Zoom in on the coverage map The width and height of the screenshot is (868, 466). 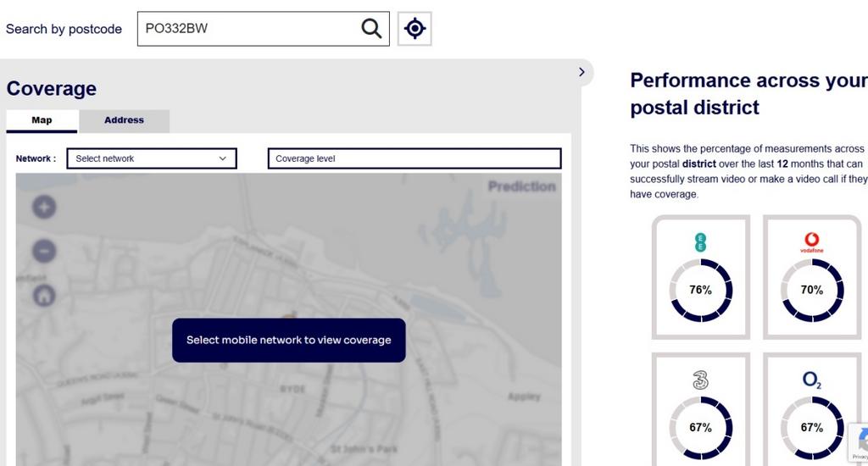tap(44, 207)
